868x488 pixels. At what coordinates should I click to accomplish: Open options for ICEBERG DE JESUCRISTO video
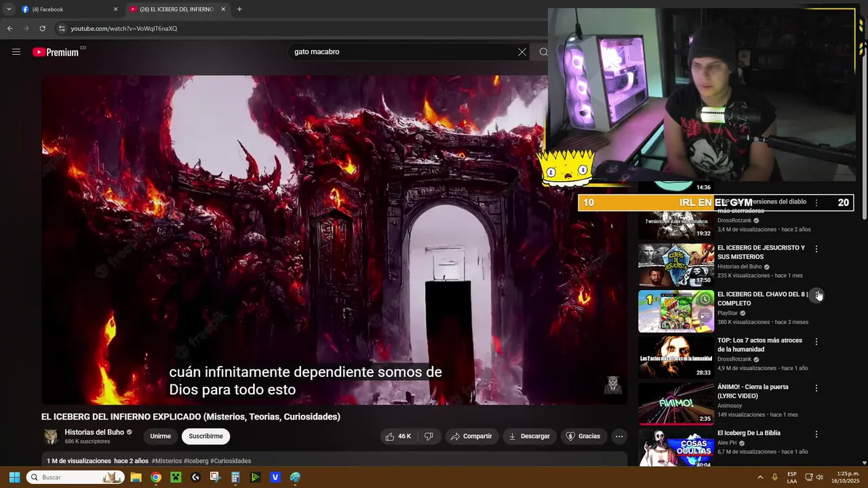point(816,249)
